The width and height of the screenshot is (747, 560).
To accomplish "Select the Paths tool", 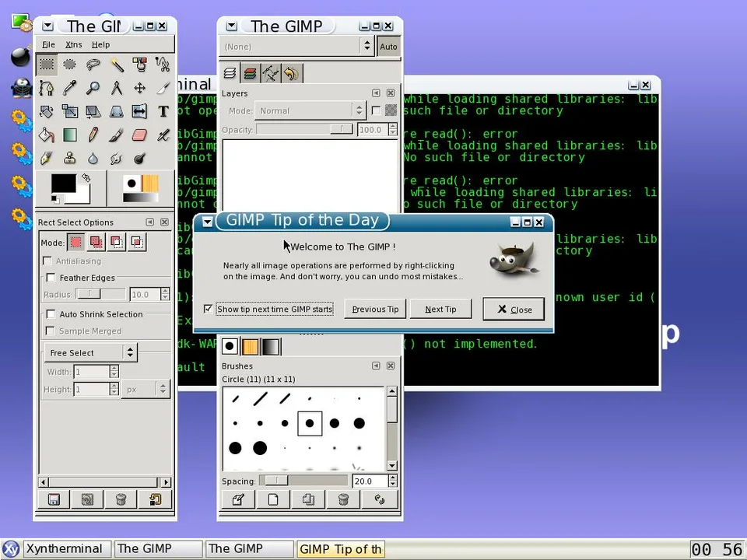I will point(47,88).
